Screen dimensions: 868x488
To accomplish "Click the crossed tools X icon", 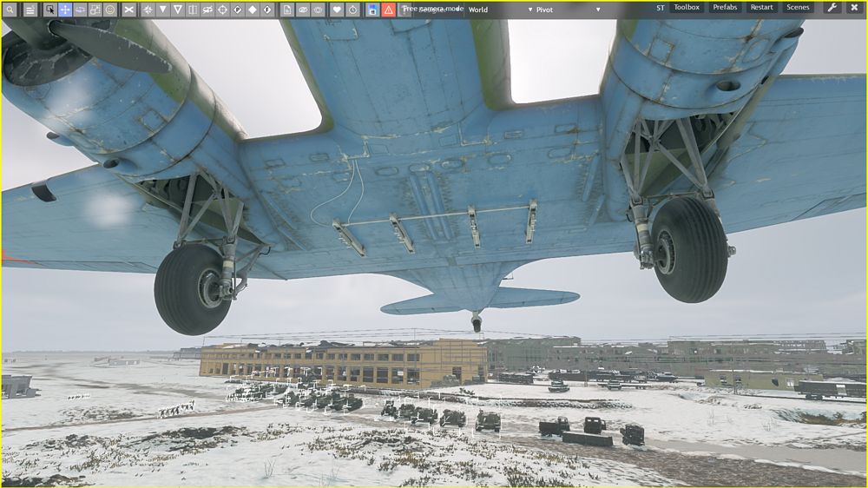I will (x=129, y=10).
